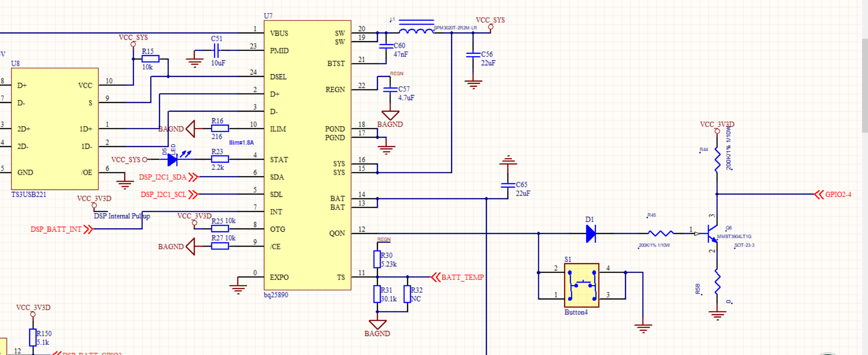Click the 'DSP Internal Pullup' note

(122, 216)
